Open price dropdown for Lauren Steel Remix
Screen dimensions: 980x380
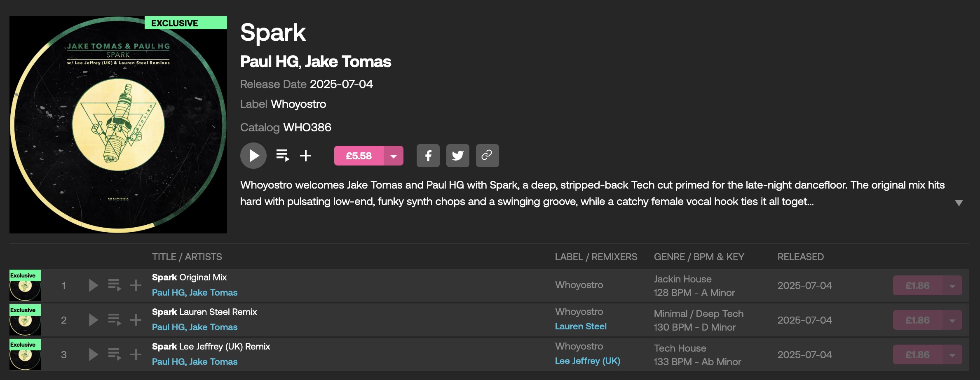(952, 320)
